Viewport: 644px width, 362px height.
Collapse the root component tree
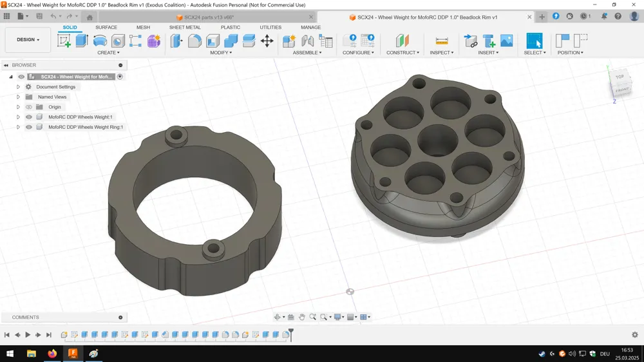pos(11,77)
